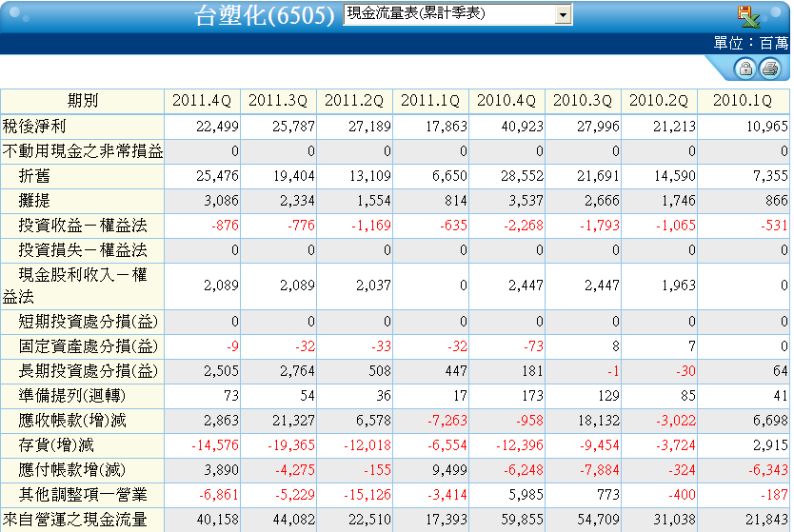Click the 稅後淨利 row label
The image size is (794, 532).
[34, 127]
